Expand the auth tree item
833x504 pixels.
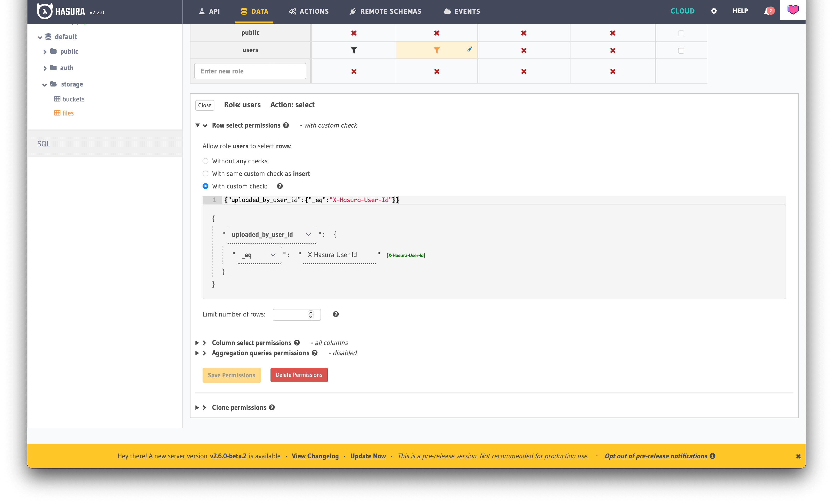(x=45, y=67)
